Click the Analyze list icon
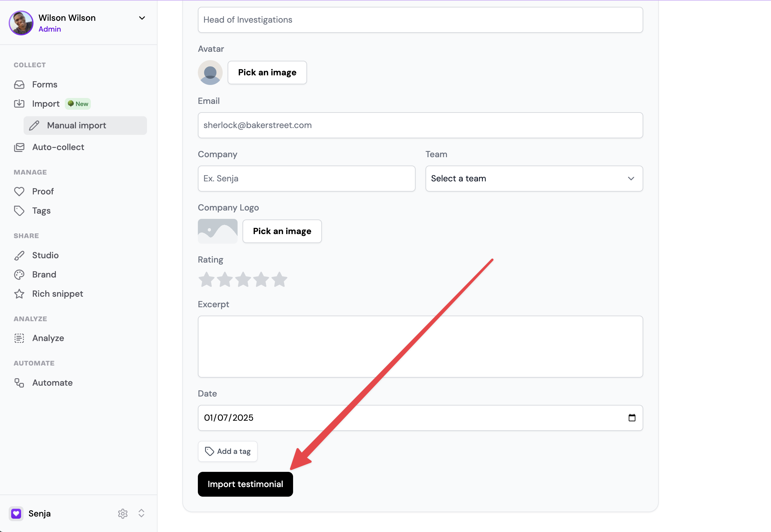 click(19, 338)
